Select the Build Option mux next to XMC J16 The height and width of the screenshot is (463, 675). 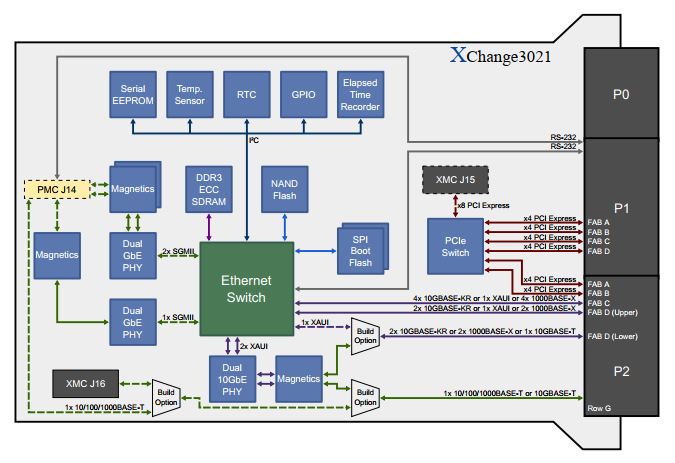pos(166,398)
